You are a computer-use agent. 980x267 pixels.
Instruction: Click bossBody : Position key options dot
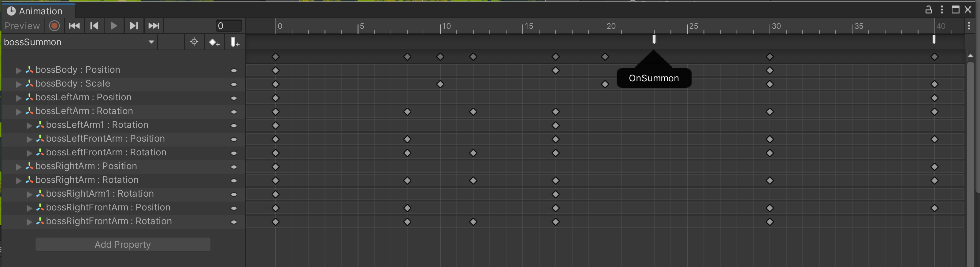[234, 71]
